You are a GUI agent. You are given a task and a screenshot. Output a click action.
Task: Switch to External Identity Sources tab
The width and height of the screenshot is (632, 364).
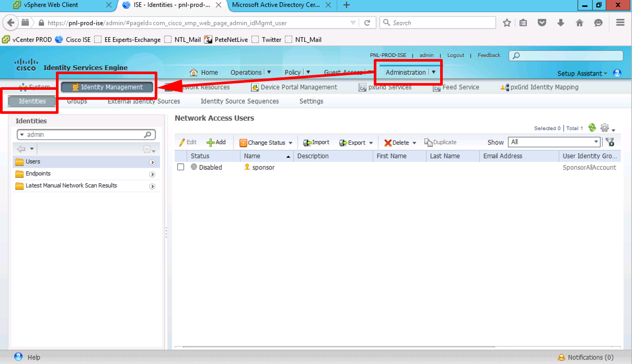pos(144,101)
